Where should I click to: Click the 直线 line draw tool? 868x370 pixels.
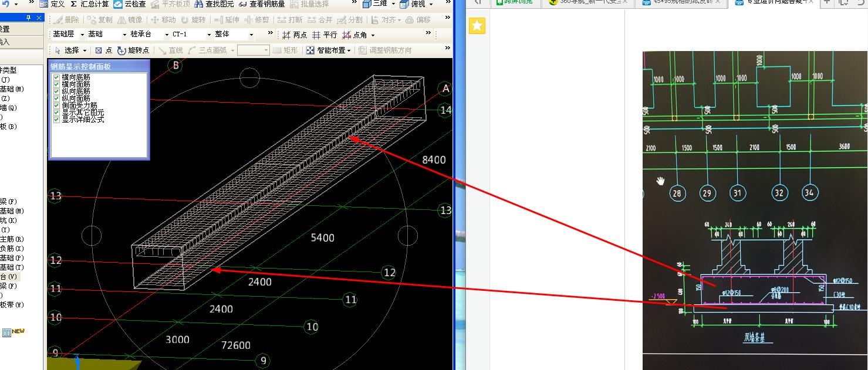tap(171, 50)
